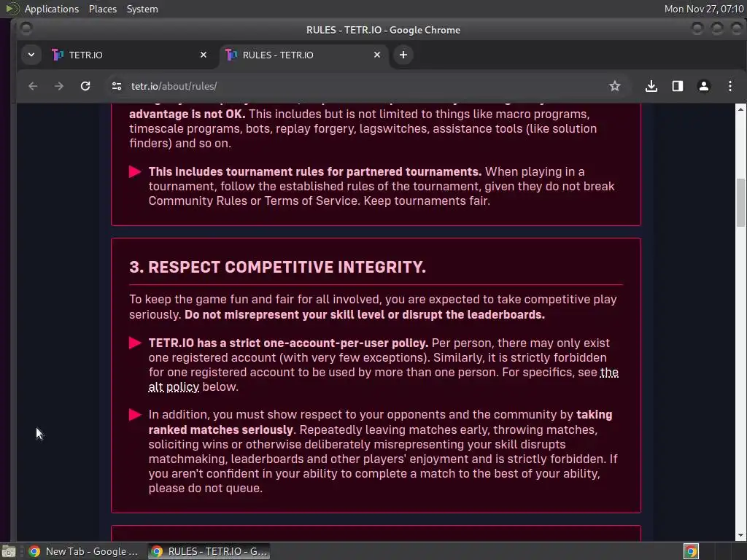Click the RULES tab favicon
This screenshot has height=560, width=747.
click(231, 55)
